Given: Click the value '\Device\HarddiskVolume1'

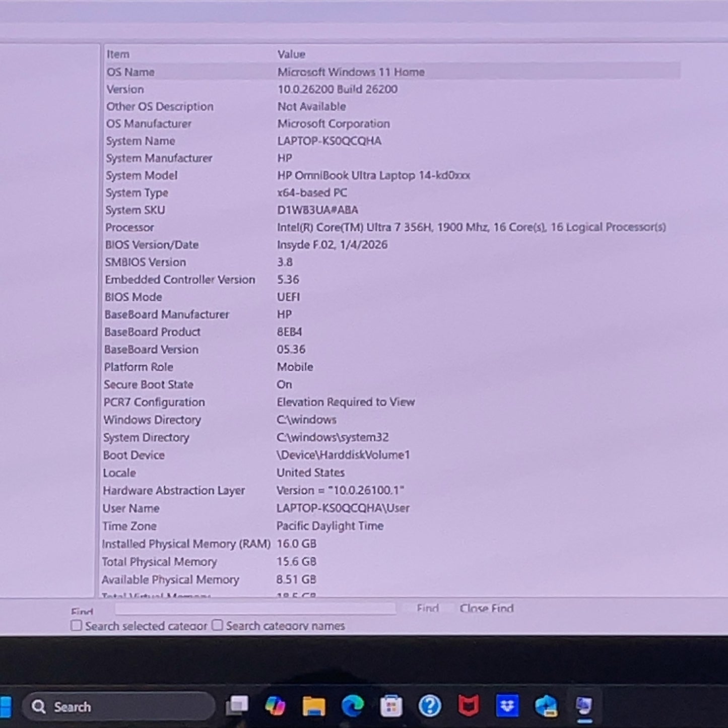Looking at the screenshot, I should (x=343, y=455).
